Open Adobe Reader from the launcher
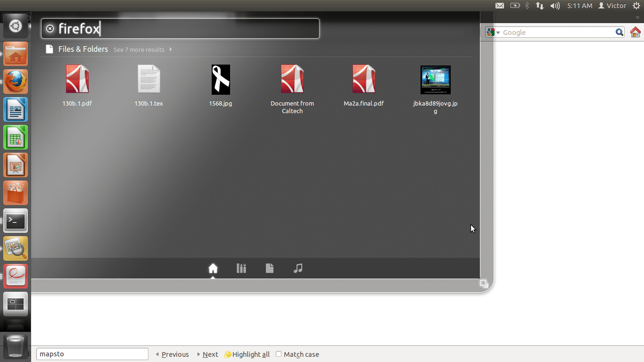Image resolution: width=644 pixels, height=362 pixels. [16, 277]
